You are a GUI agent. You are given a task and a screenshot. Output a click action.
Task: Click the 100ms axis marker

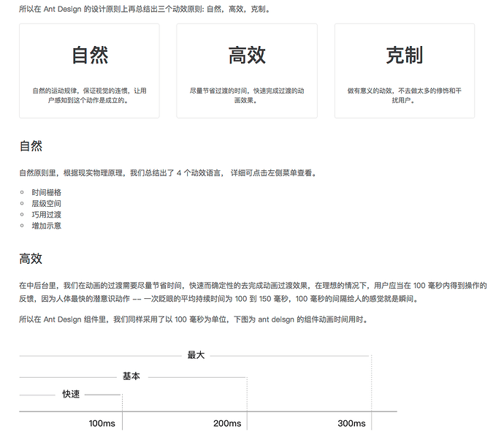pyautogui.click(x=102, y=424)
